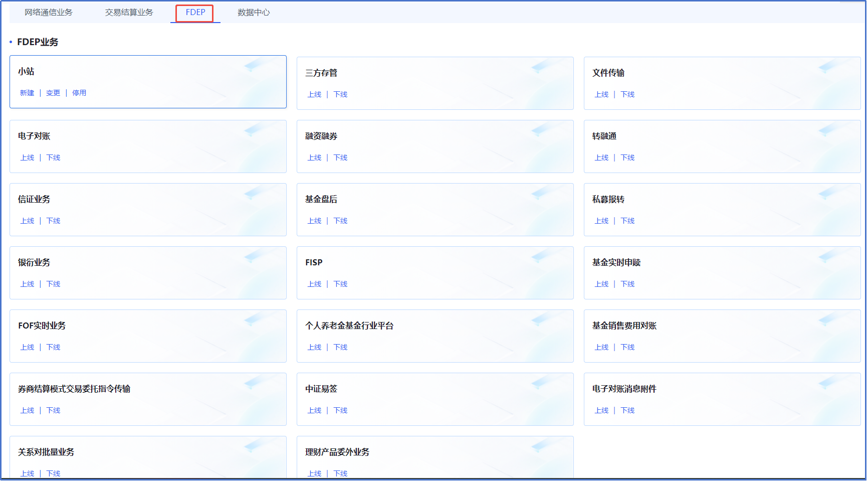This screenshot has width=868, height=481.
Task: Click 上线 under 电子对账消息附件
Action: (602, 410)
